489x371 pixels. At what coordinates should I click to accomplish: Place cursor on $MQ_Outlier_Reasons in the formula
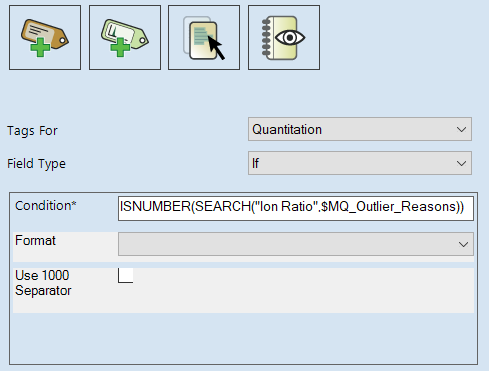pyautogui.click(x=388, y=207)
